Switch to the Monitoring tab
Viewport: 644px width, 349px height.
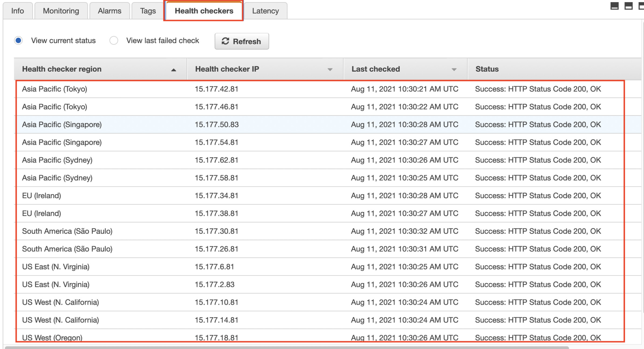tap(61, 11)
